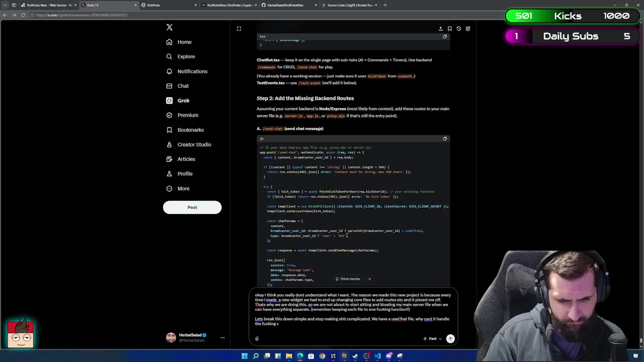Screen dimensions: 644x362
Task: Open the X logo home link
Action: (x=170, y=27)
